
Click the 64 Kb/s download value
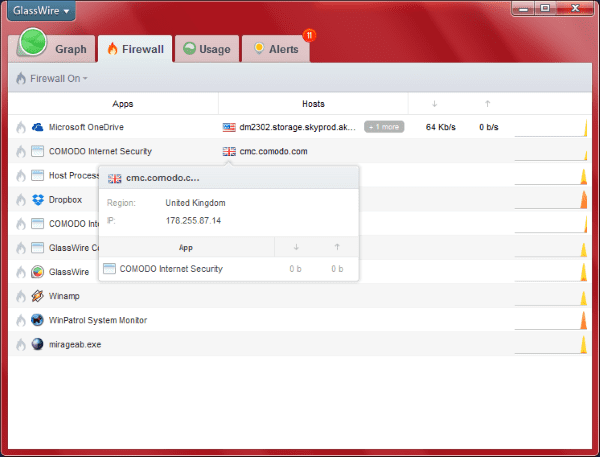[440, 127]
